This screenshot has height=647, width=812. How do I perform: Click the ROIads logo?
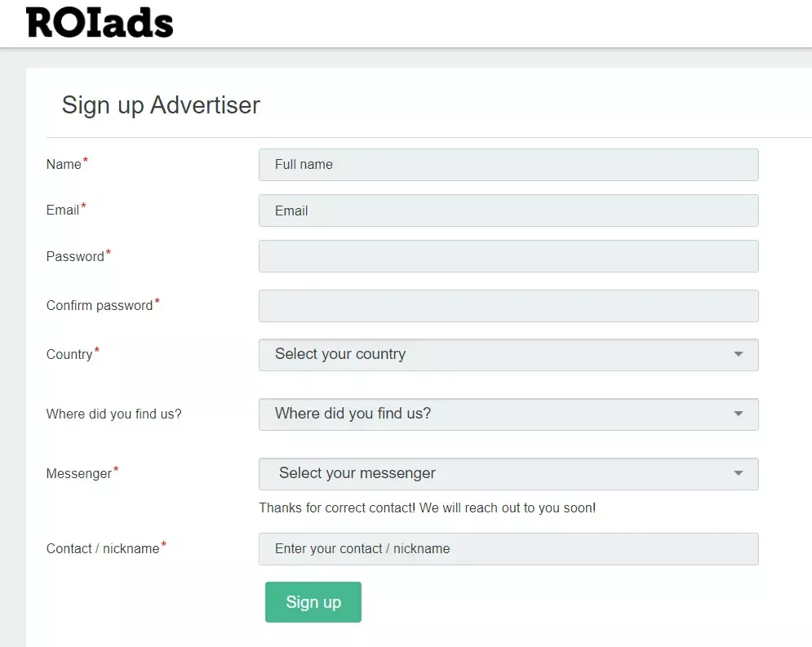100,22
